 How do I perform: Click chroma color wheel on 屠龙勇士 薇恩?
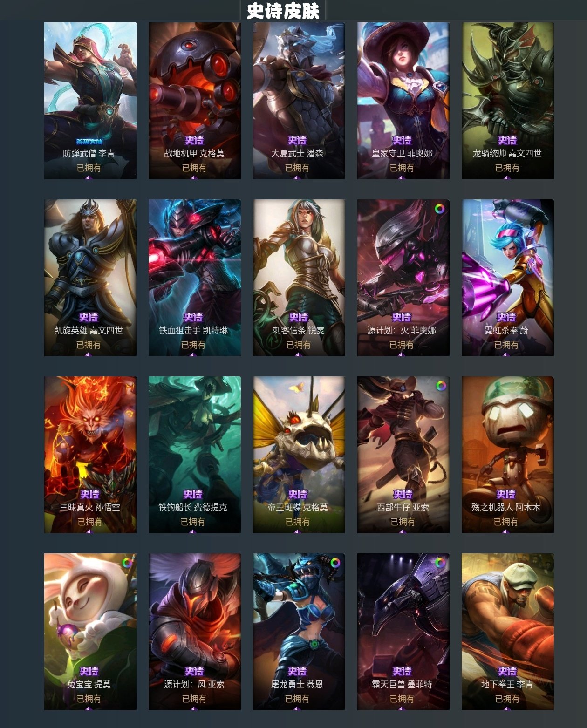(x=335, y=563)
